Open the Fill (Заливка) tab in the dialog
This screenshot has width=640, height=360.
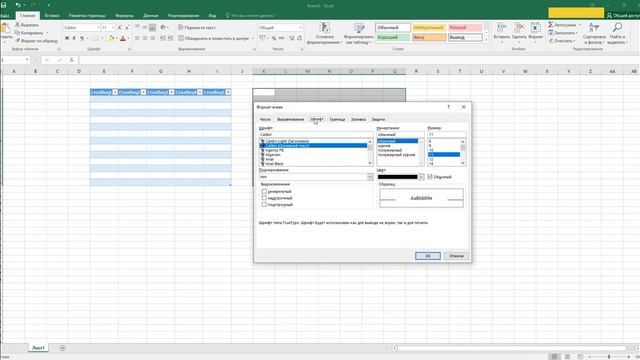tap(358, 119)
